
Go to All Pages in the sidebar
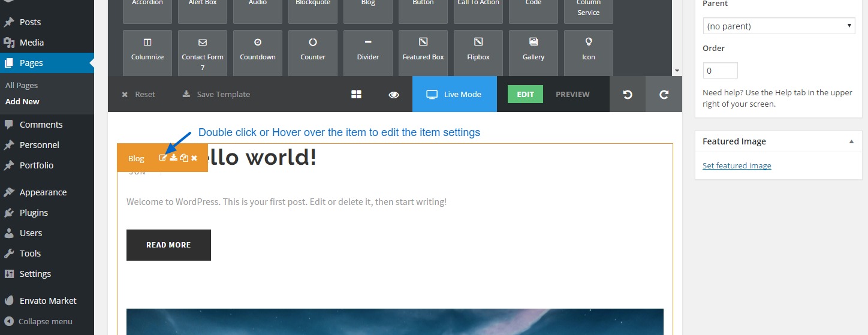22,86
